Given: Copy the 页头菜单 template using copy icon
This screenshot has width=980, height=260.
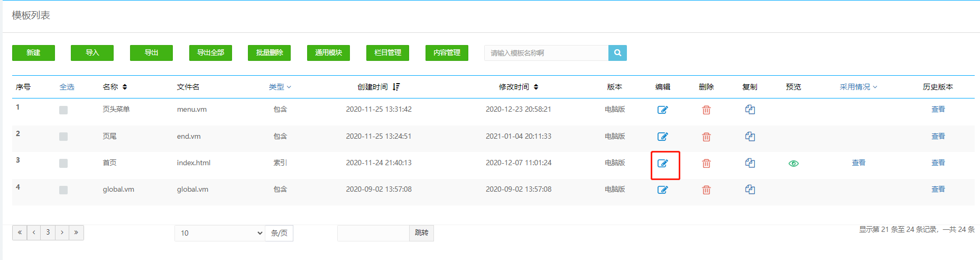Looking at the screenshot, I should point(750,110).
